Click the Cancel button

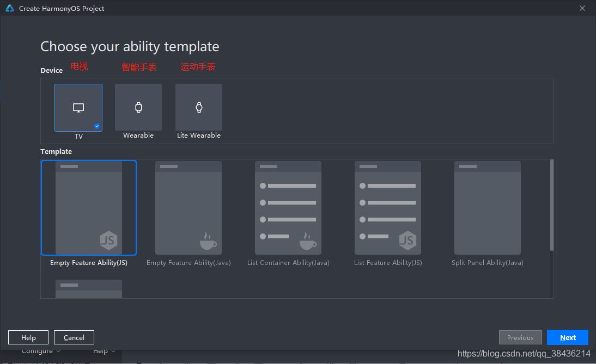[74, 337]
